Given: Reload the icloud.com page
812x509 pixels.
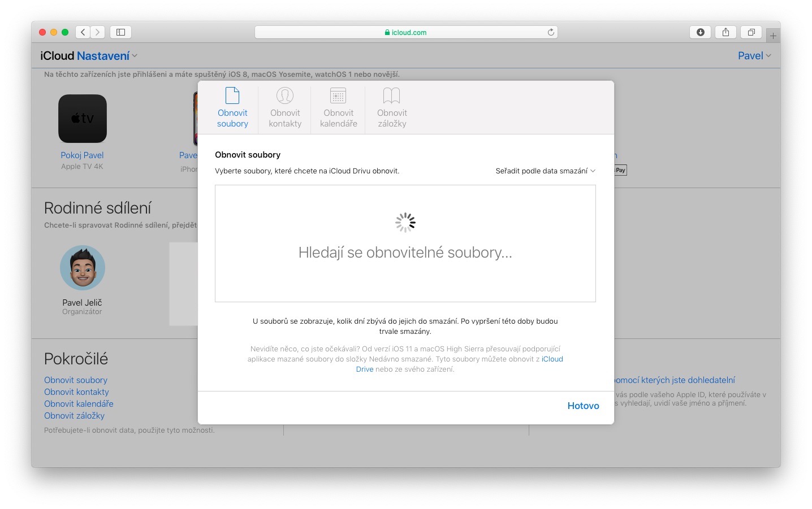Looking at the screenshot, I should (x=551, y=32).
